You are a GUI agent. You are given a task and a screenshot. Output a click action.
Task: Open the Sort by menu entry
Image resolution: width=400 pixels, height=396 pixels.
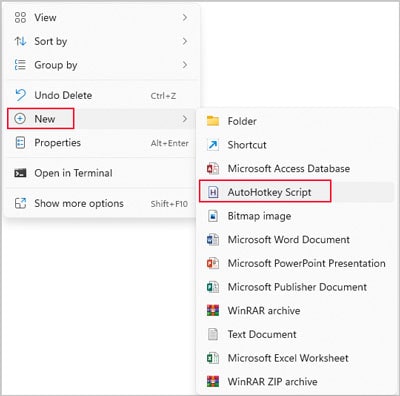[101, 41]
